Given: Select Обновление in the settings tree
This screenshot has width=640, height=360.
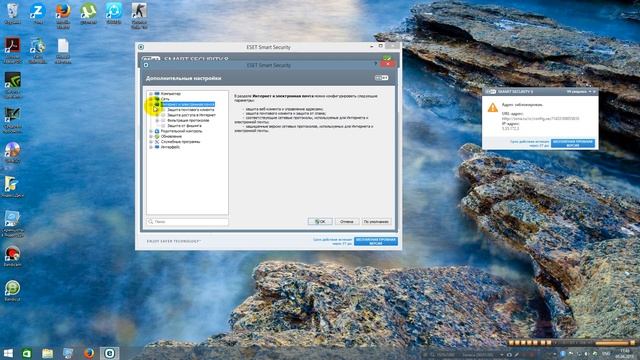Looking at the screenshot, I should point(171,136).
